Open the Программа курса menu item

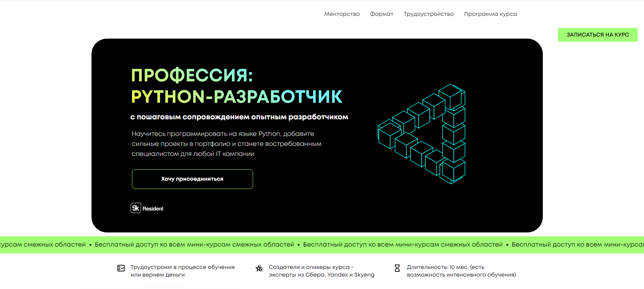pyautogui.click(x=490, y=14)
